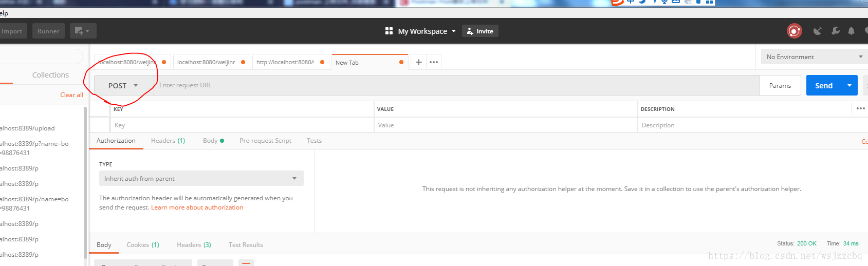Switch to the http://localhost:8080 request tab

pos(290,62)
